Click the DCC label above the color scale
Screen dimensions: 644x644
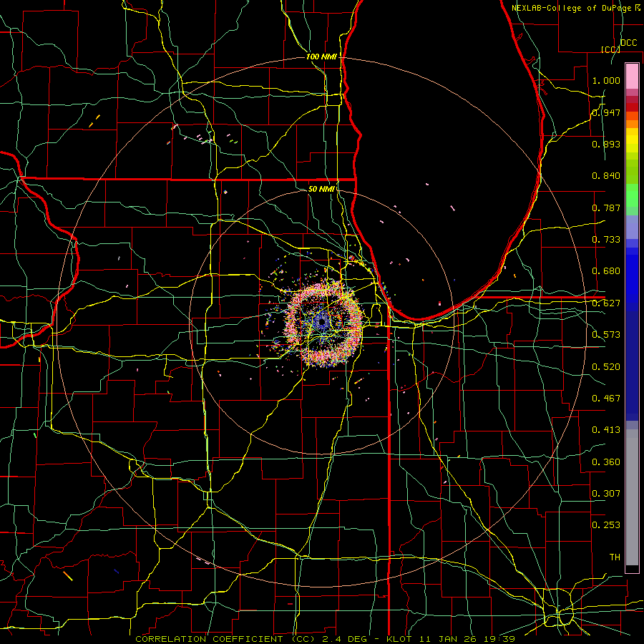coord(628,43)
